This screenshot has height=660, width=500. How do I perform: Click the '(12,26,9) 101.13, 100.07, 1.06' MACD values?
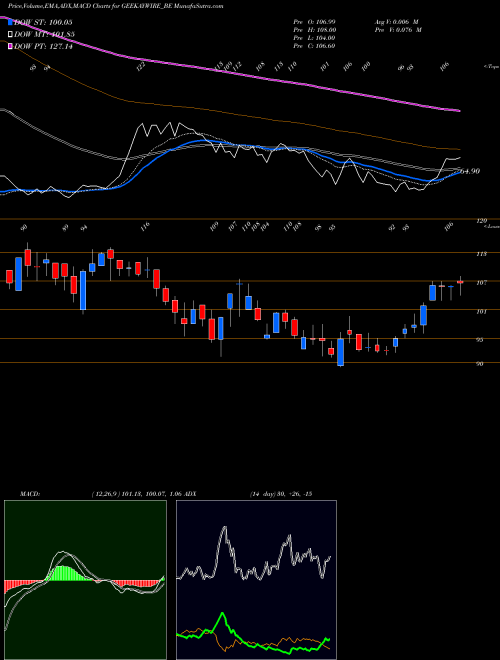[x=136, y=494]
